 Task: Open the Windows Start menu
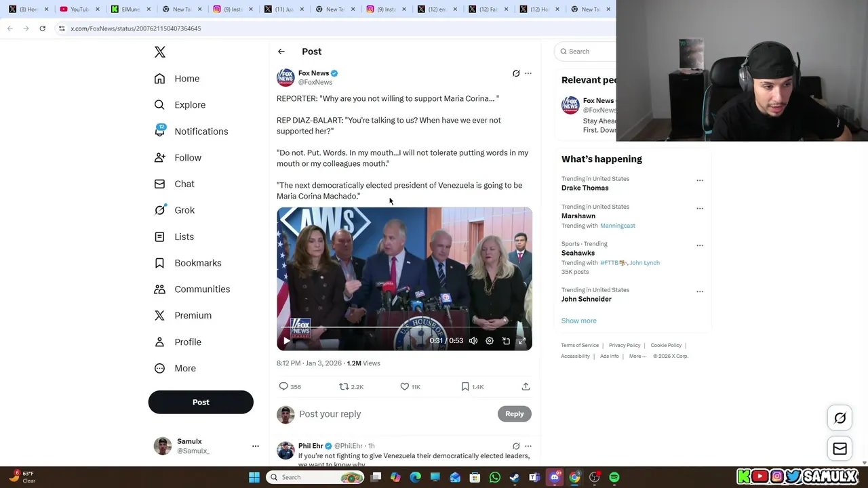coord(254,477)
